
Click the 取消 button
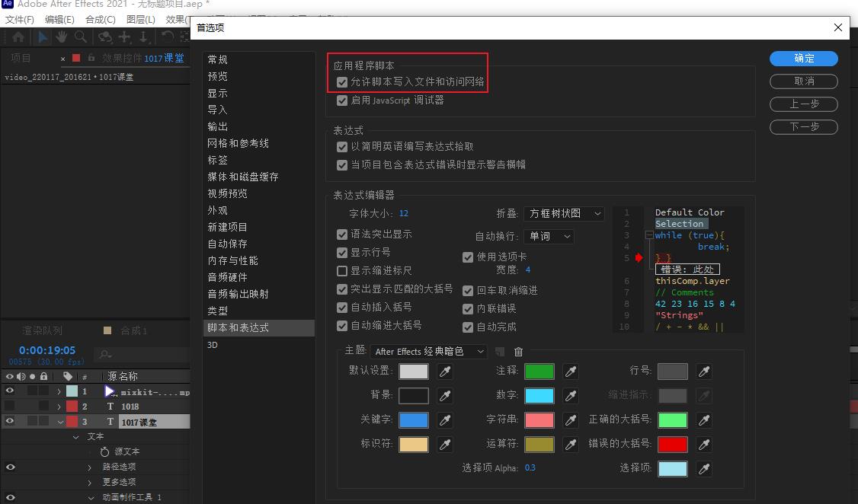pyautogui.click(x=804, y=81)
